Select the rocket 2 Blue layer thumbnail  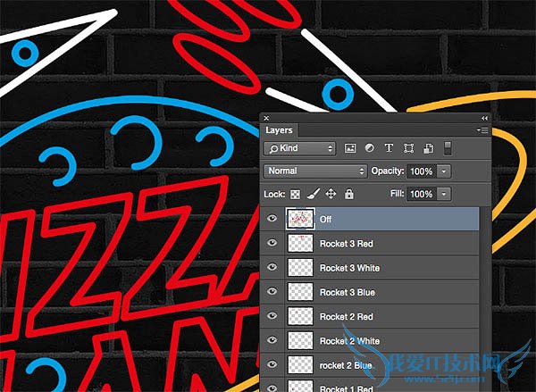point(300,365)
